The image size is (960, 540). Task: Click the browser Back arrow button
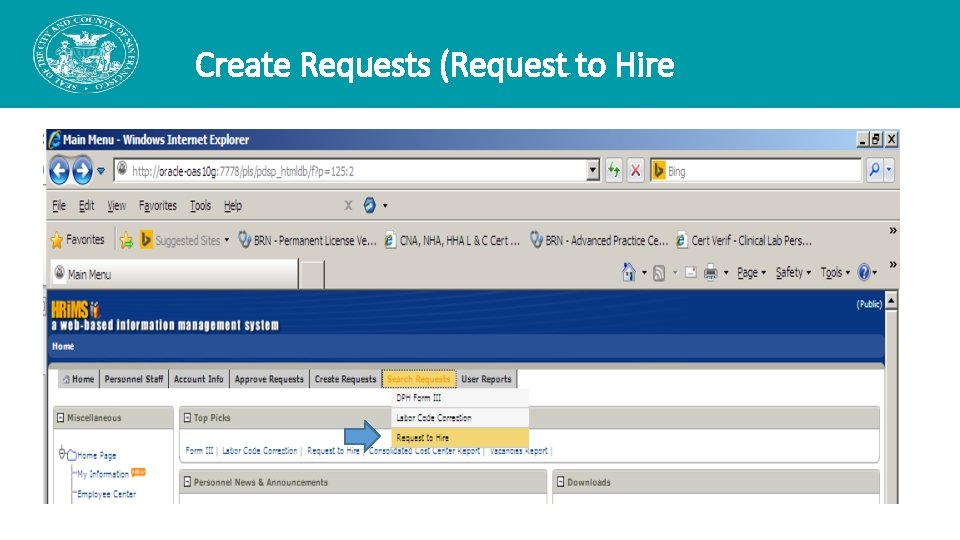[x=59, y=170]
